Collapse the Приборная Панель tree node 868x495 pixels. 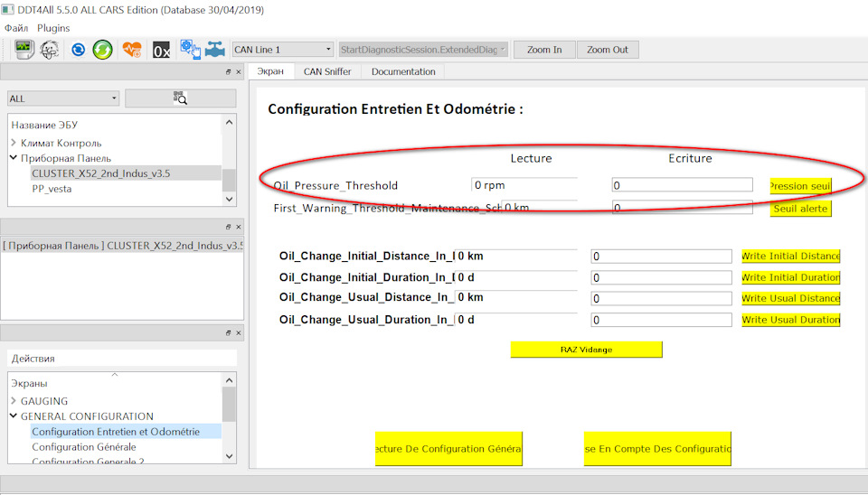point(14,158)
